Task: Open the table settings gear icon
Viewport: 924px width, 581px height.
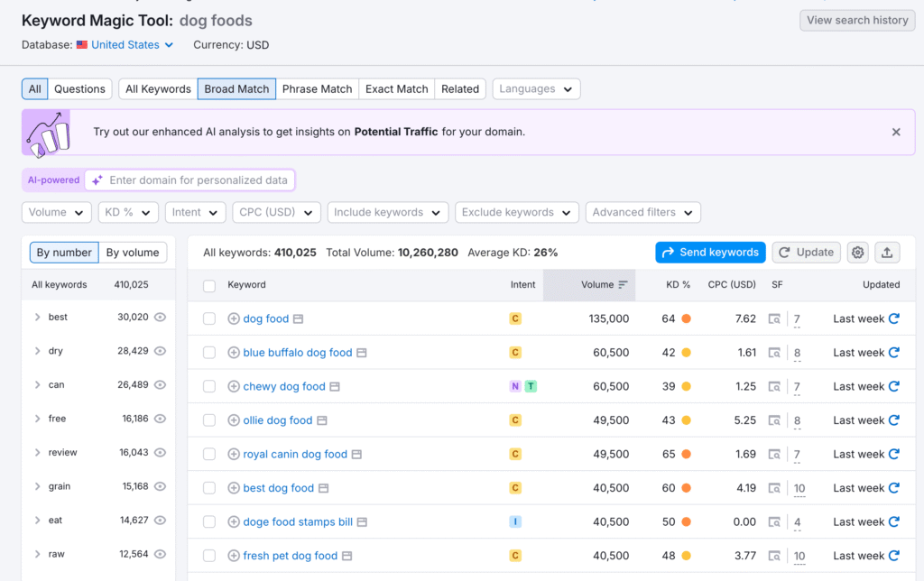Action: 856,253
